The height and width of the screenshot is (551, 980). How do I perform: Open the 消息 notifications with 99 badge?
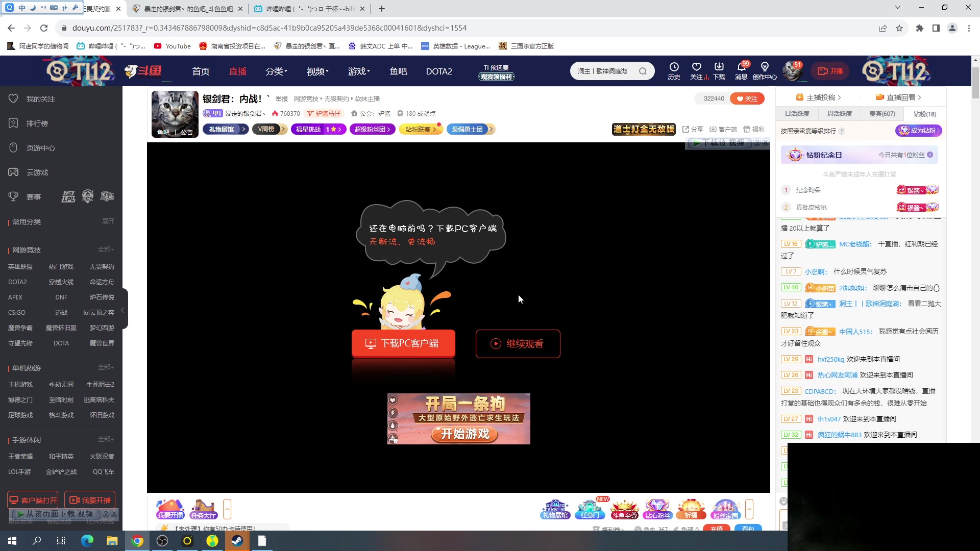click(x=742, y=70)
